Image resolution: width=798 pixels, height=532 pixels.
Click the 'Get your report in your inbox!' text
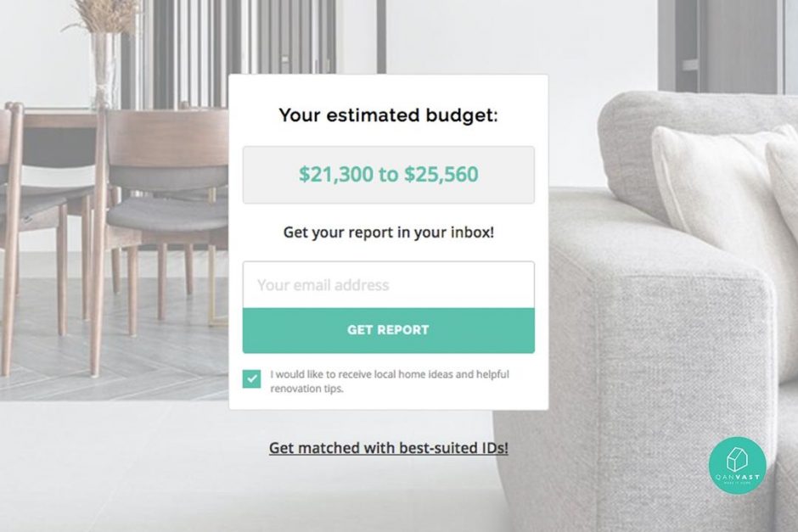pyautogui.click(x=388, y=231)
